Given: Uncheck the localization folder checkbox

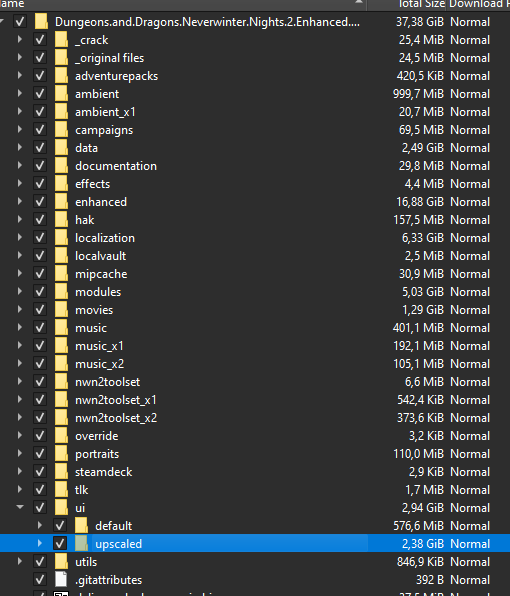Looking at the screenshot, I should [x=40, y=238].
